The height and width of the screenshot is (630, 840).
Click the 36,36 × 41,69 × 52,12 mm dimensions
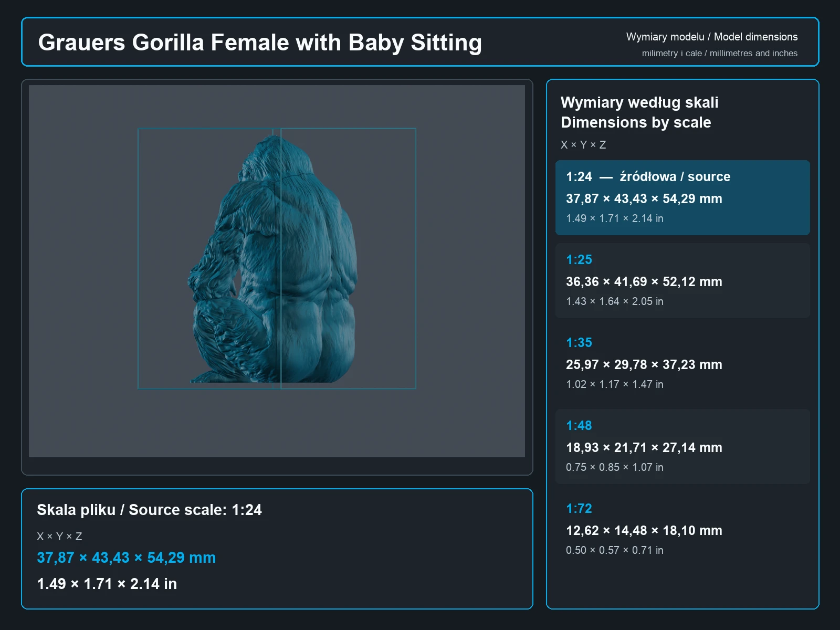tap(644, 282)
